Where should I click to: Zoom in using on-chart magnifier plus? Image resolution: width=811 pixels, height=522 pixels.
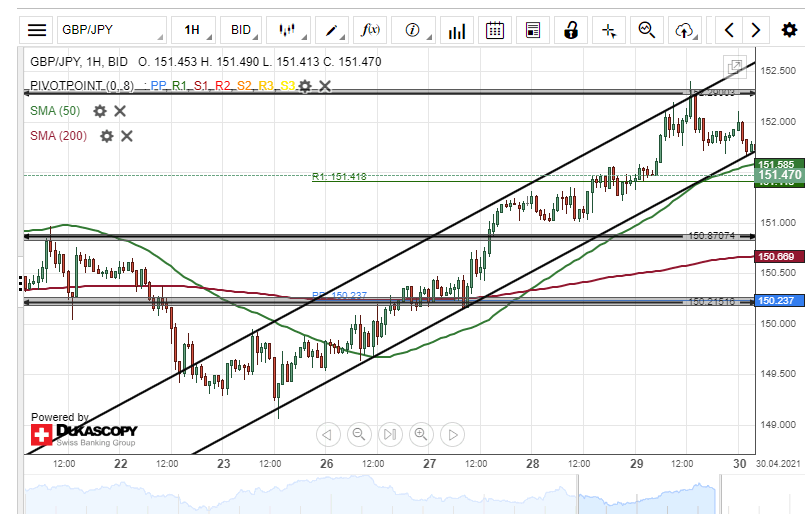coord(421,434)
